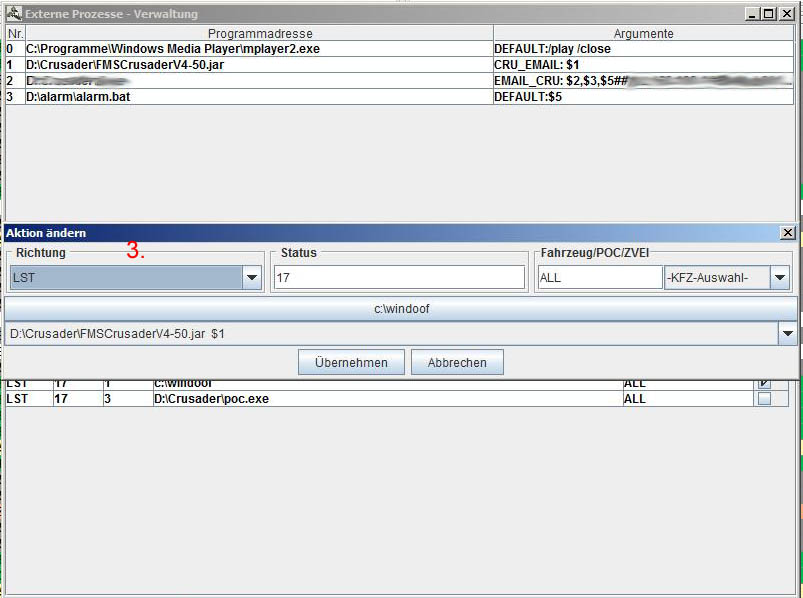This screenshot has width=803, height=598.
Task: Expand the KFZ-Auswahl dropdown
Action: click(x=780, y=278)
